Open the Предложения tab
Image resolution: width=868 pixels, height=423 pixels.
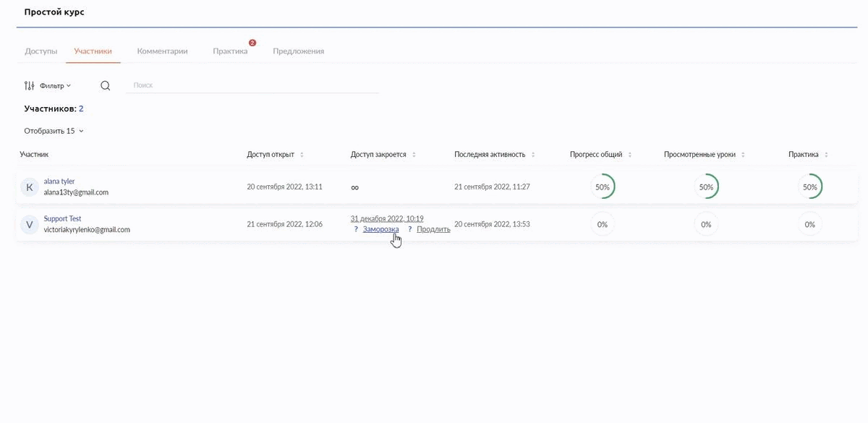point(298,51)
